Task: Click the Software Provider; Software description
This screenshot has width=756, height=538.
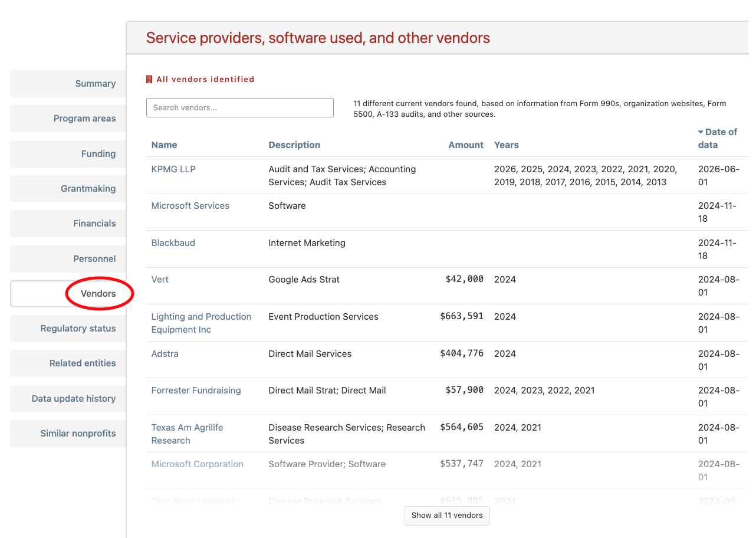Action: click(327, 464)
